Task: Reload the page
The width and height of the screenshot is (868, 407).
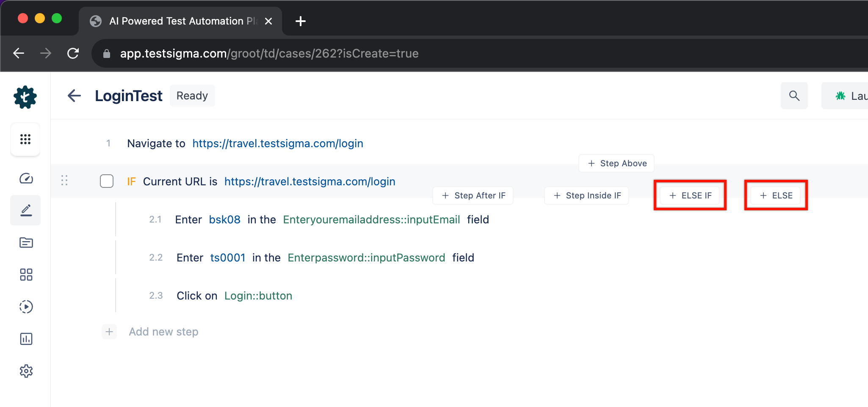Action: 73,53
